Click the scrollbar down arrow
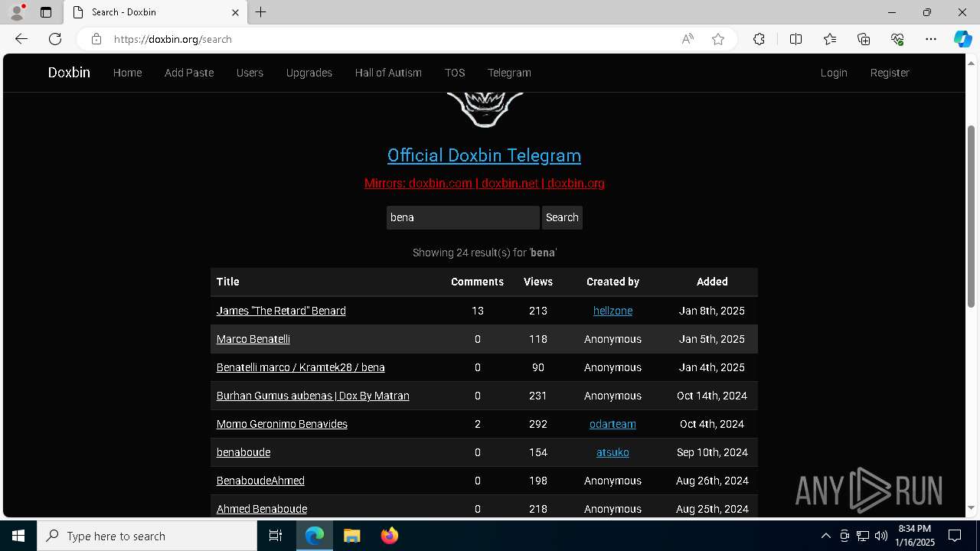980x551 pixels. (x=972, y=507)
